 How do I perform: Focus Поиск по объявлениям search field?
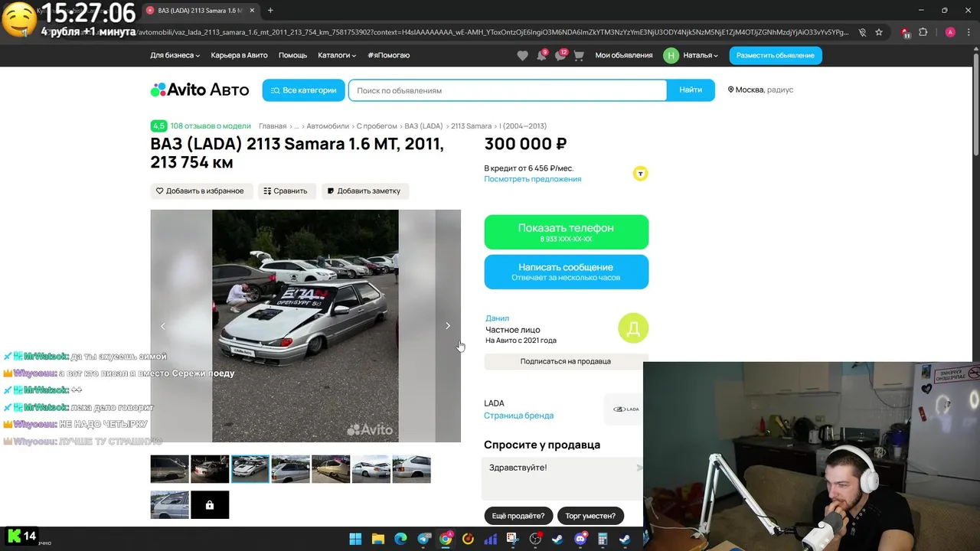(508, 90)
